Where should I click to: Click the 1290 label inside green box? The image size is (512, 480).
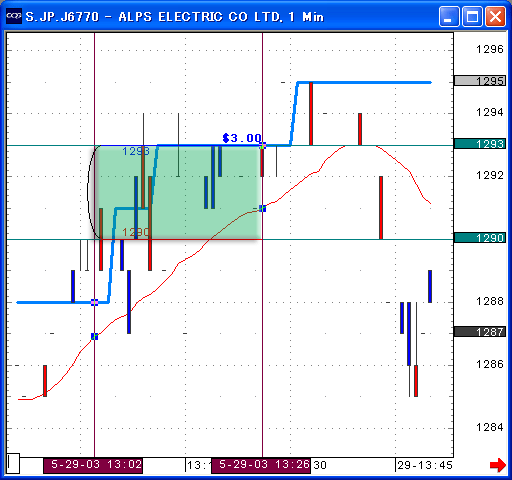[x=136, y=232]
